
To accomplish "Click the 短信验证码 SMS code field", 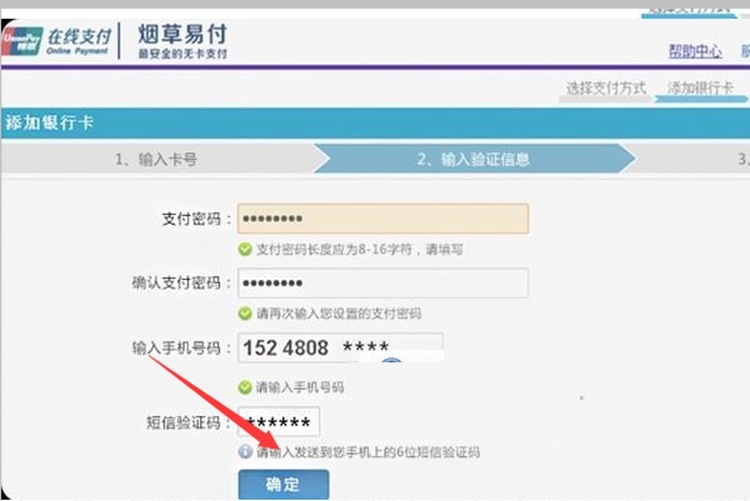I will [279, 422].
